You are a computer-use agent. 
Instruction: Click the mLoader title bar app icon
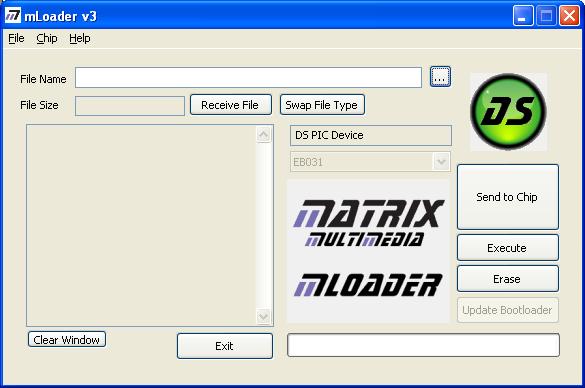point(13,16)
